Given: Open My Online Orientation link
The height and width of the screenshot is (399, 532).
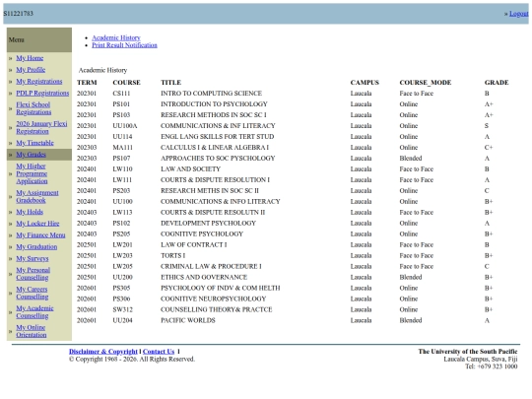Looking at the screenshot, I should click(x=32, y=331).
